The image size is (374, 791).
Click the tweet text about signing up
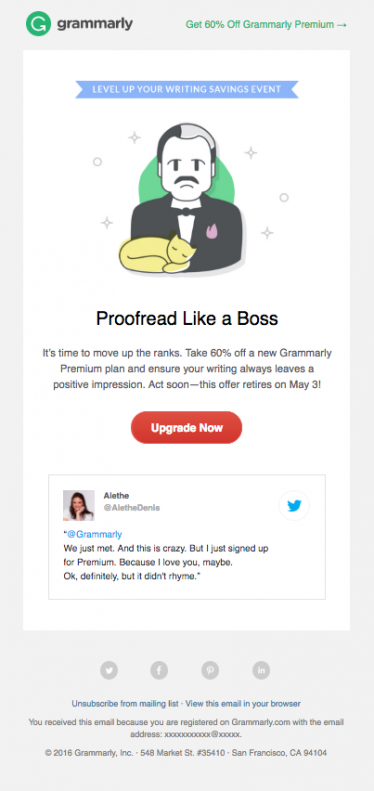[167, 562]
